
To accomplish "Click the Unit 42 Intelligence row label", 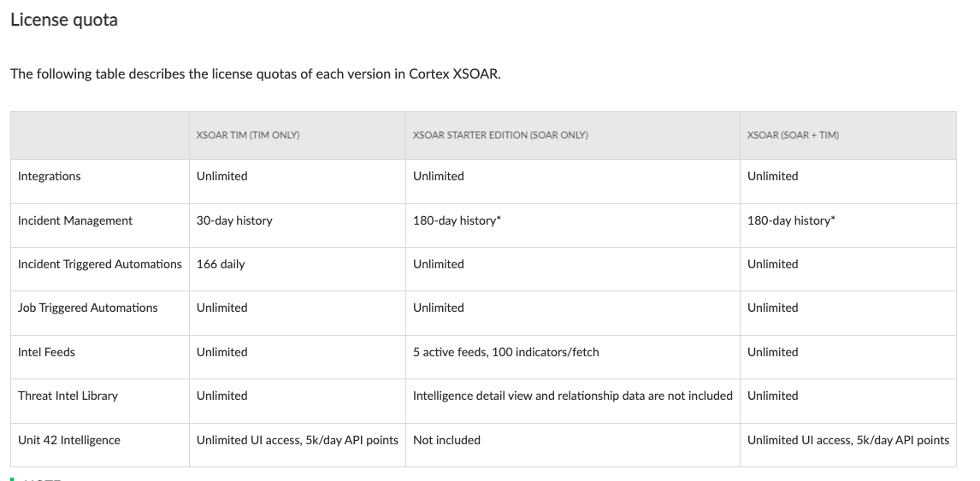I will point(69,440).
